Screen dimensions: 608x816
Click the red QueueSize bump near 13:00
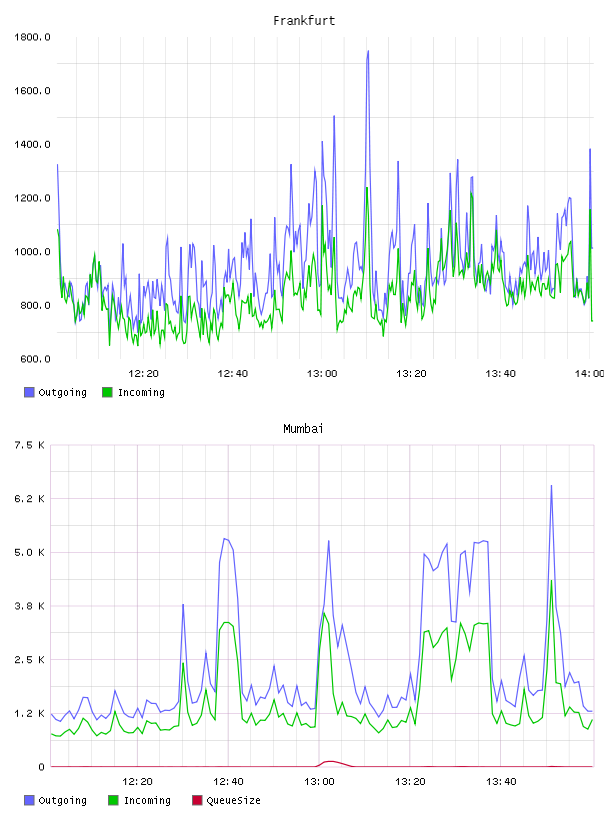(331, 762)
